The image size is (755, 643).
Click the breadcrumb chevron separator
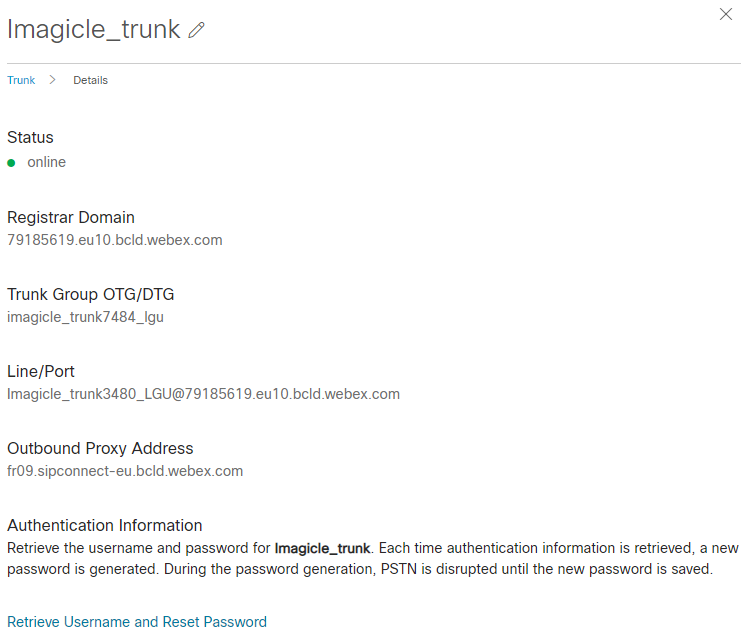click(52, 80)
